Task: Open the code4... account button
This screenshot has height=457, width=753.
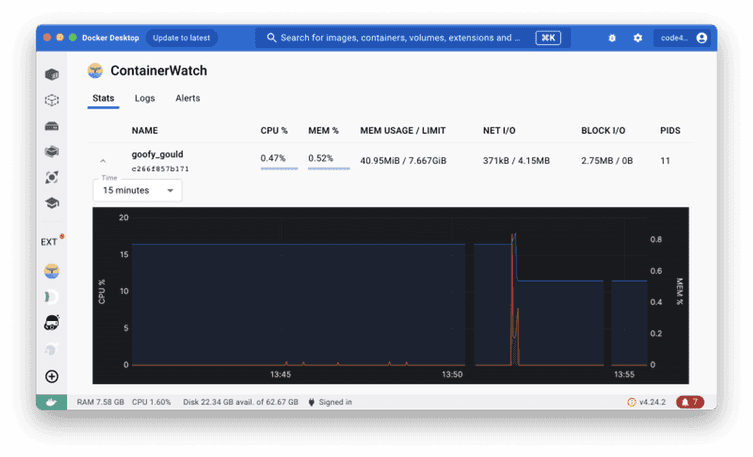Action: pyautogui.click(x=682, y=38)
